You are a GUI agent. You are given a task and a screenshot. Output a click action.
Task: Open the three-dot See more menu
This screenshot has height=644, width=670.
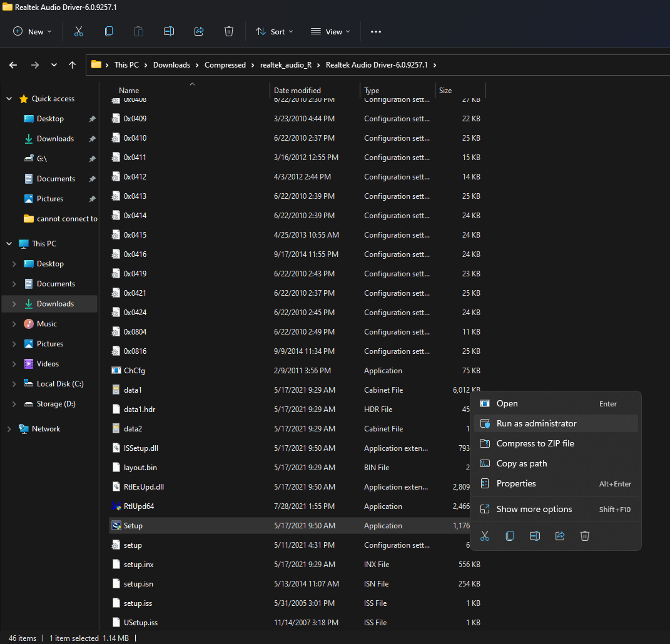click(375, 31)
